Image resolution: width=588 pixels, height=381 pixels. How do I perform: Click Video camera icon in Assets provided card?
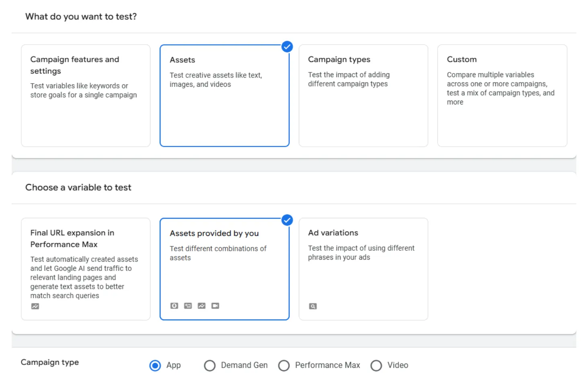click(x=215, y=306)
